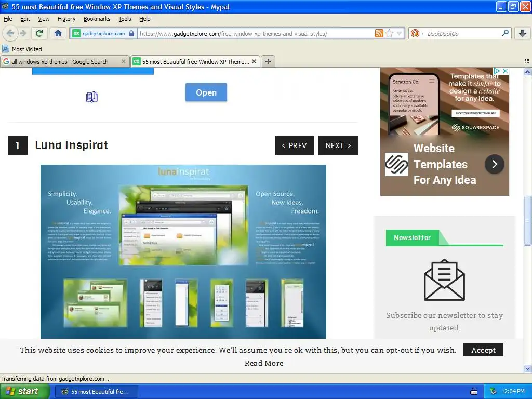Open a new tab with plus button
This screenshot has height=399, width=532.
click(268, 61)
